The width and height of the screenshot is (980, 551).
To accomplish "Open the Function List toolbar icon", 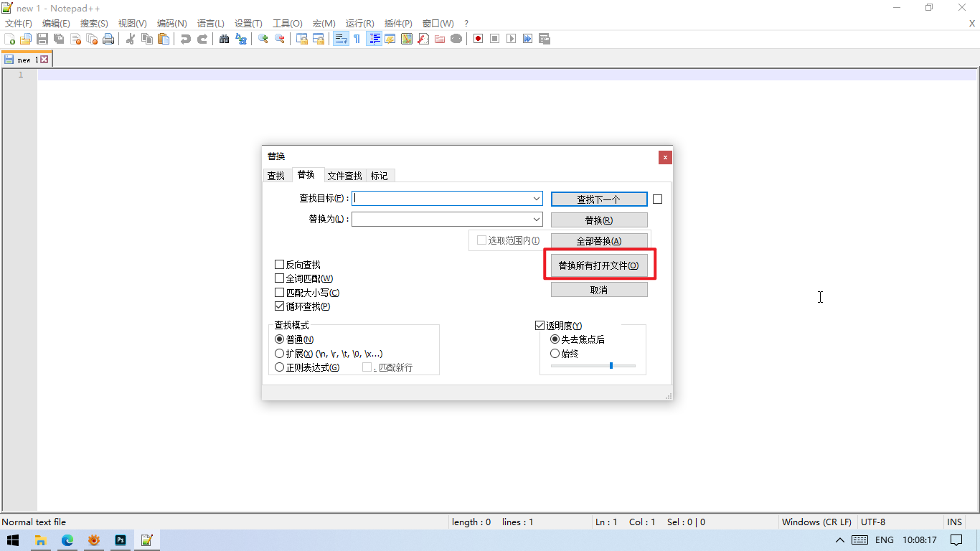I will point(423,39).
